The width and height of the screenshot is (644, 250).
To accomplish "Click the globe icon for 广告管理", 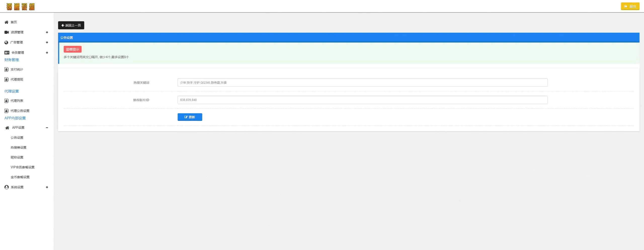I will pyautogui.click(x=6, y=43).
